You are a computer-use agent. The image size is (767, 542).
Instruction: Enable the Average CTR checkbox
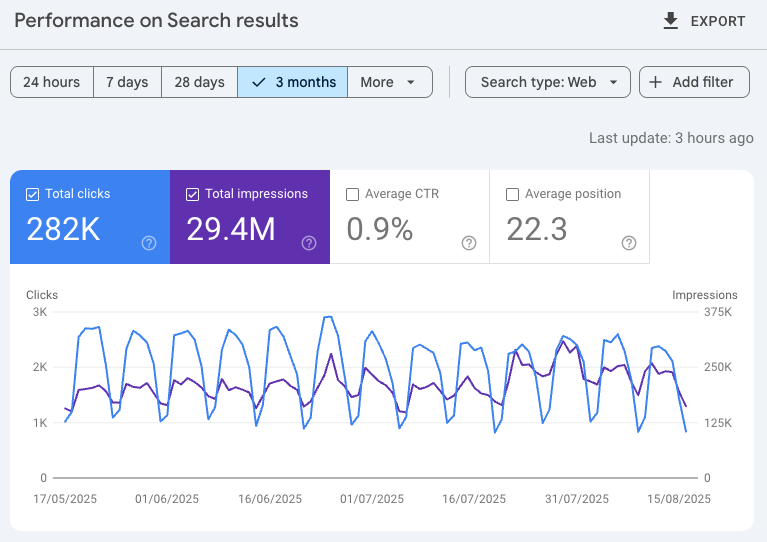(x=352, y=194)
